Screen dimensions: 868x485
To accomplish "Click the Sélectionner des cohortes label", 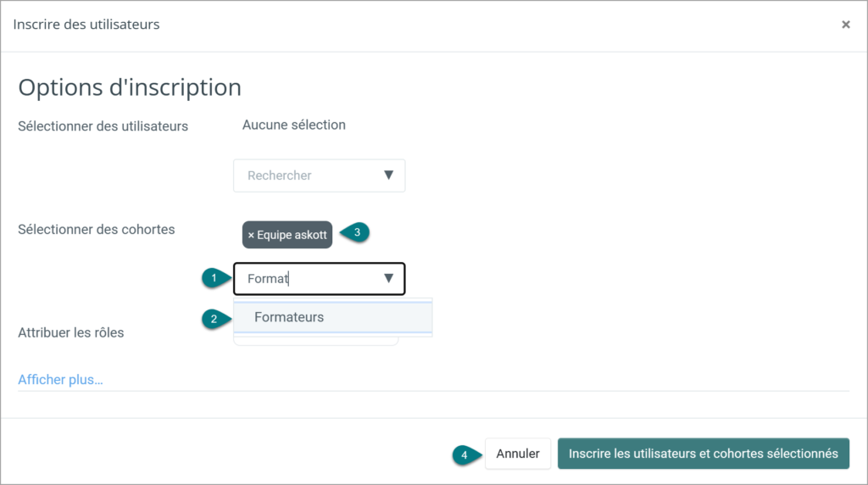I will [97, 229].
